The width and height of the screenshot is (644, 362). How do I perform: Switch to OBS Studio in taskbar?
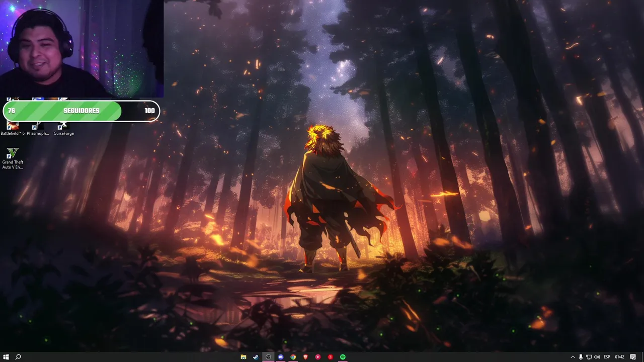tap(268, 357)
